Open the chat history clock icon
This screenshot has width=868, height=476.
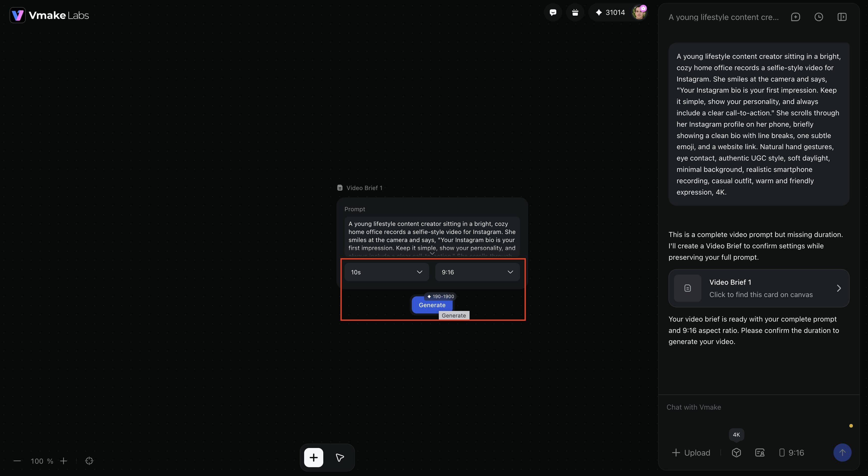(x=819, y=17)
